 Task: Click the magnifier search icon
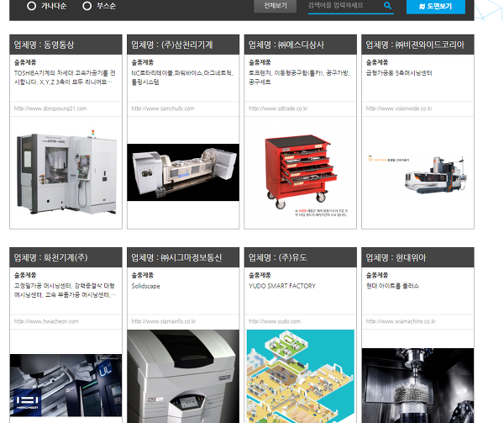[x=387, y=6]
